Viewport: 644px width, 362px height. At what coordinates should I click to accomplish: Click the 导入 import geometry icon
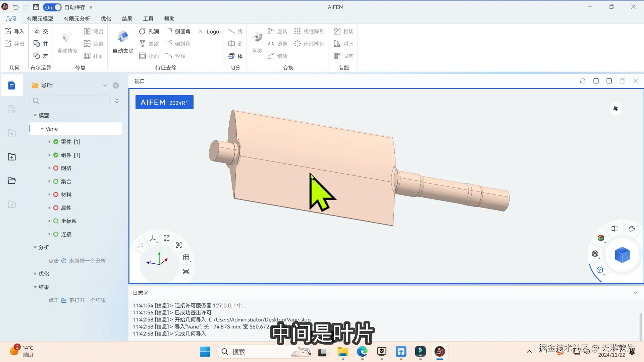(8, 31)
